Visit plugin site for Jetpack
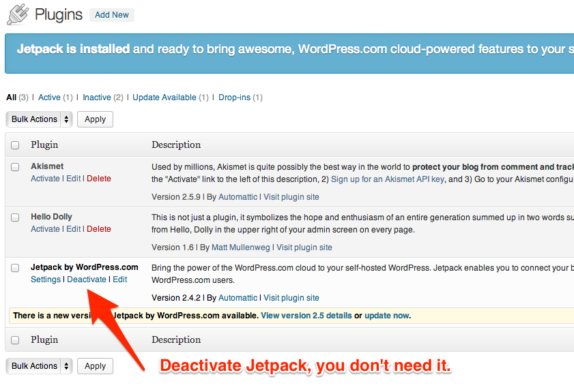This screenshot has width=574, height=392. pyautogui.click(x=291, y=298)
